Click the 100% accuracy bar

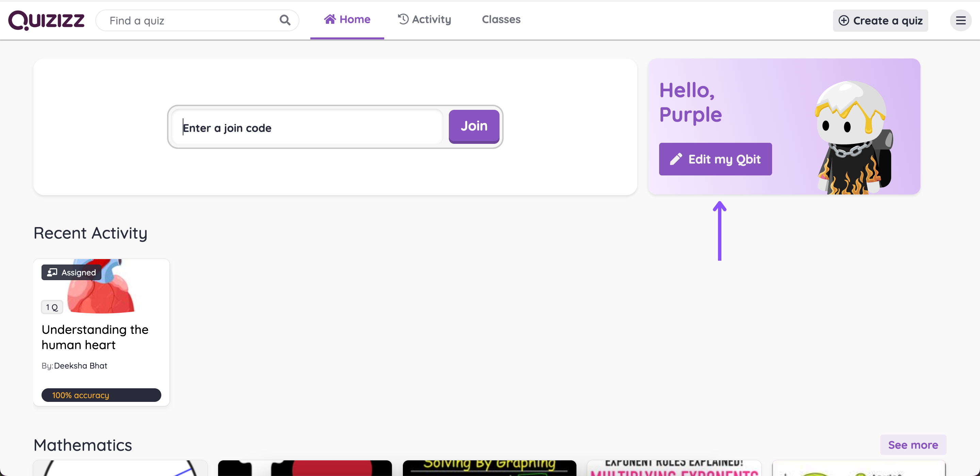click(101, 395)
